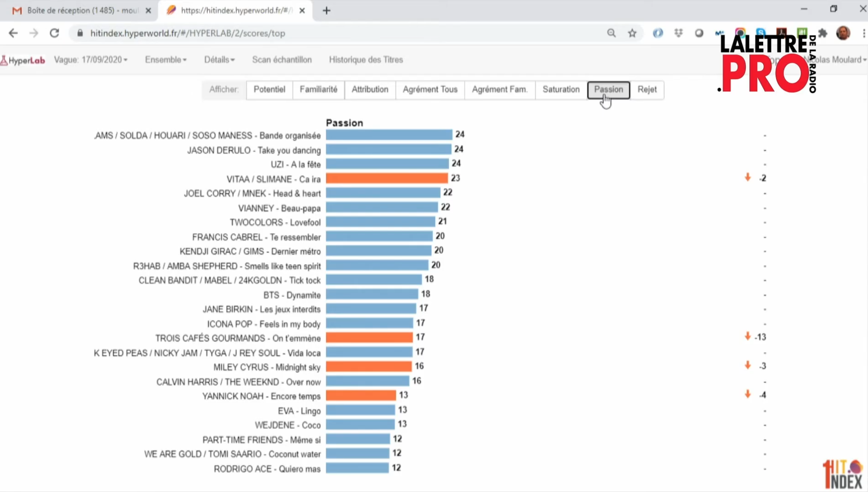Open the extensions puzzle piece icon
This screenshot has height=492, width=868.
822,33
